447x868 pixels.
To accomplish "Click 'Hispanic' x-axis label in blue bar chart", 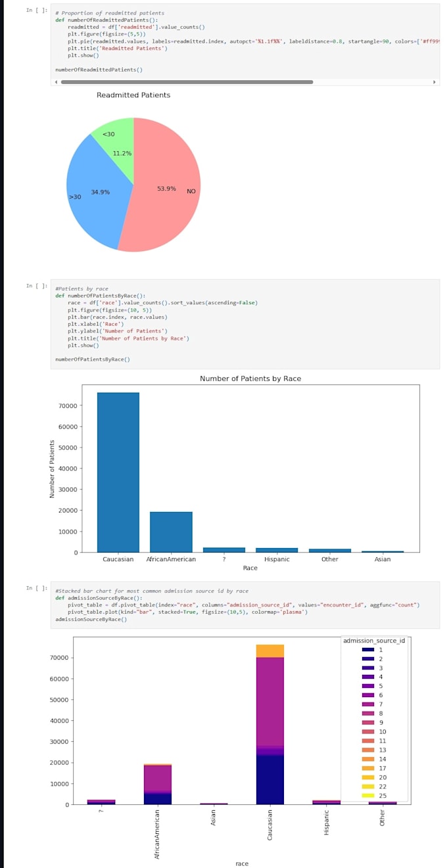I will point(277,559).
